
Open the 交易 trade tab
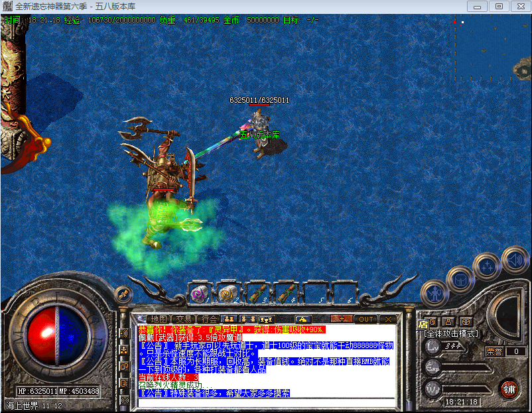click(x=184, y=319)
